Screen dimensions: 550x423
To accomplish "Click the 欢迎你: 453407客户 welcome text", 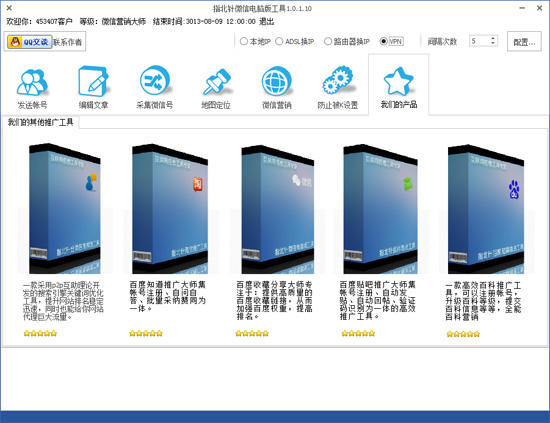I will pyautogui.click(x=39, y=22).
